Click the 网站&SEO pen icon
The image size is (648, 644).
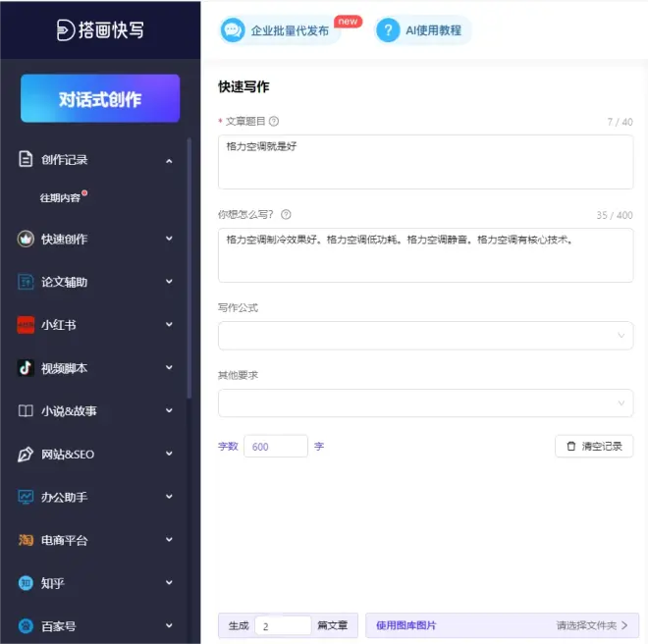(27, 455)
